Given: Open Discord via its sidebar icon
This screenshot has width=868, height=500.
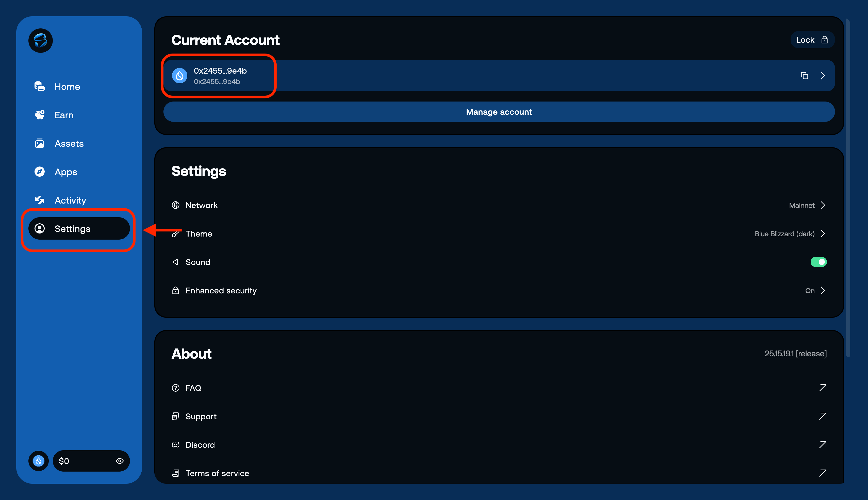Looking at the screenshot, I should pos(175,444).
